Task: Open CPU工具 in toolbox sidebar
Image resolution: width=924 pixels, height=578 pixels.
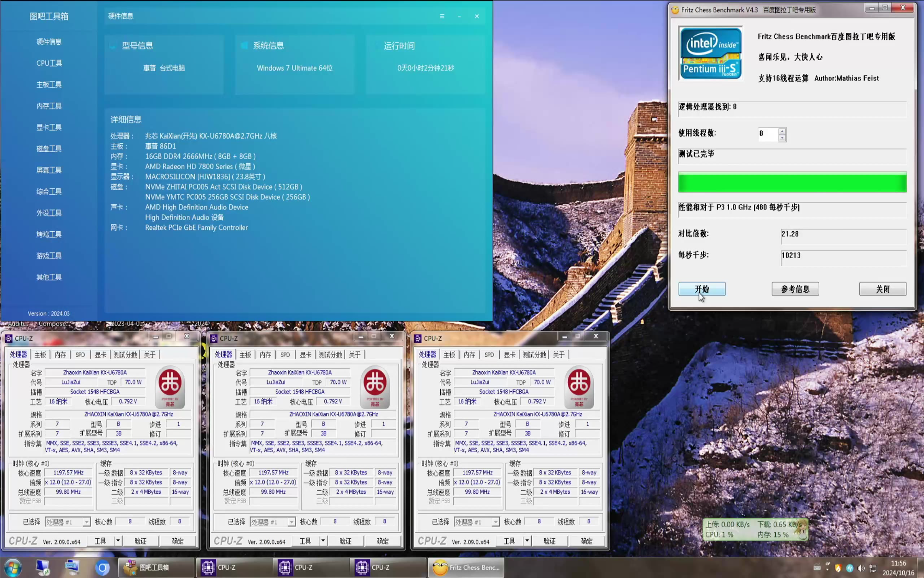Action: [x=49, y=63]
